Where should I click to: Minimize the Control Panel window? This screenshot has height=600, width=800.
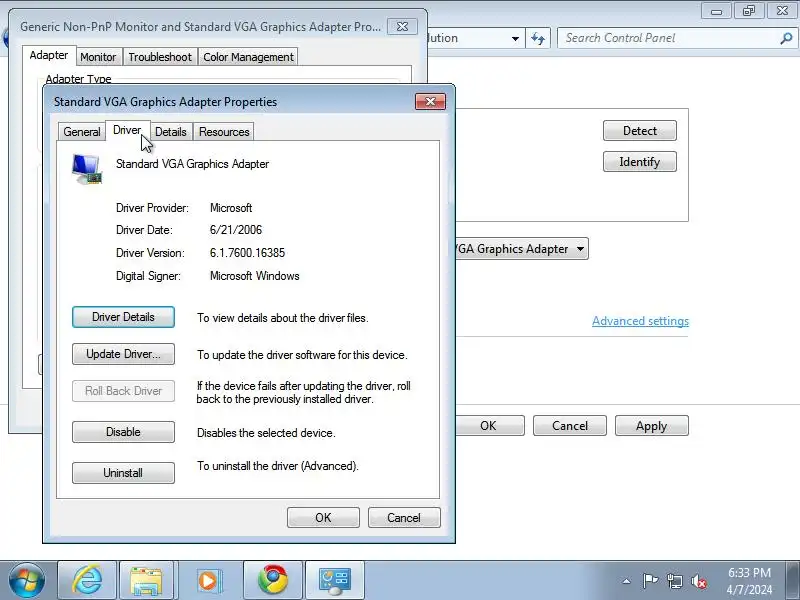pyautogui.click(x=716, y=11)
